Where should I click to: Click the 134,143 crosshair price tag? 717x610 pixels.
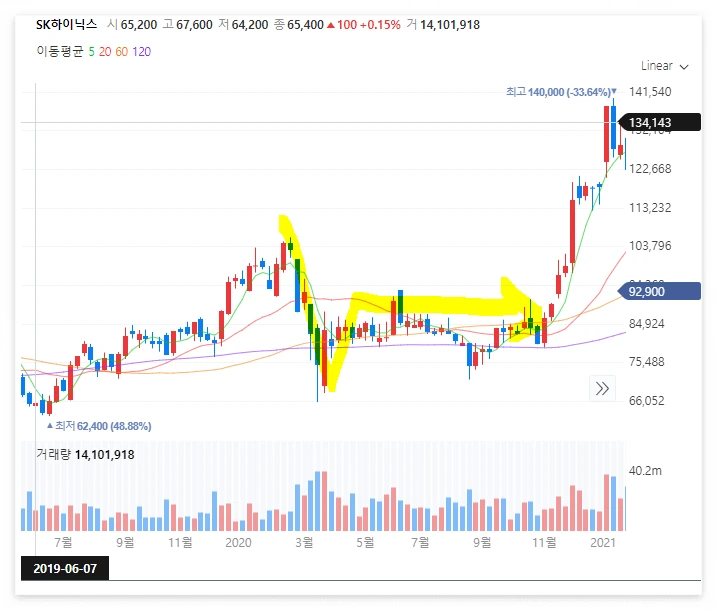click(x=659, y=123)
